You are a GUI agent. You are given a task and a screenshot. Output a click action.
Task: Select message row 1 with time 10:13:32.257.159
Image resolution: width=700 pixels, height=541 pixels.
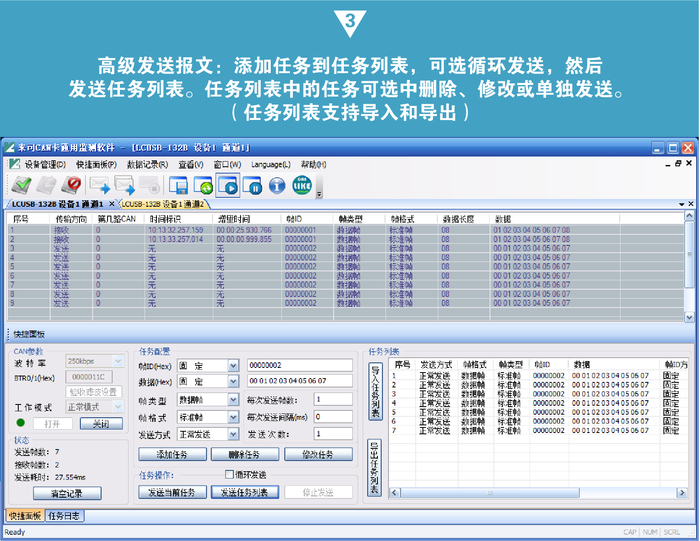coord(346,230)
